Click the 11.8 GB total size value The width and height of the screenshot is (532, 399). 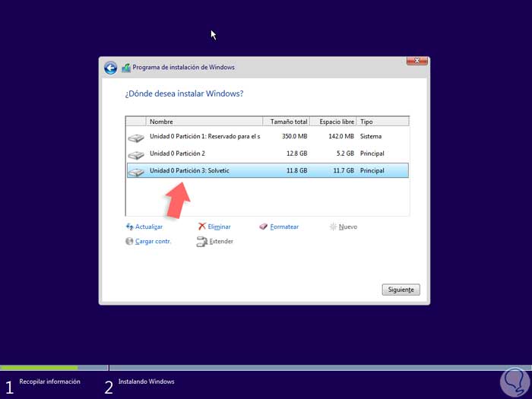[297, 170]
